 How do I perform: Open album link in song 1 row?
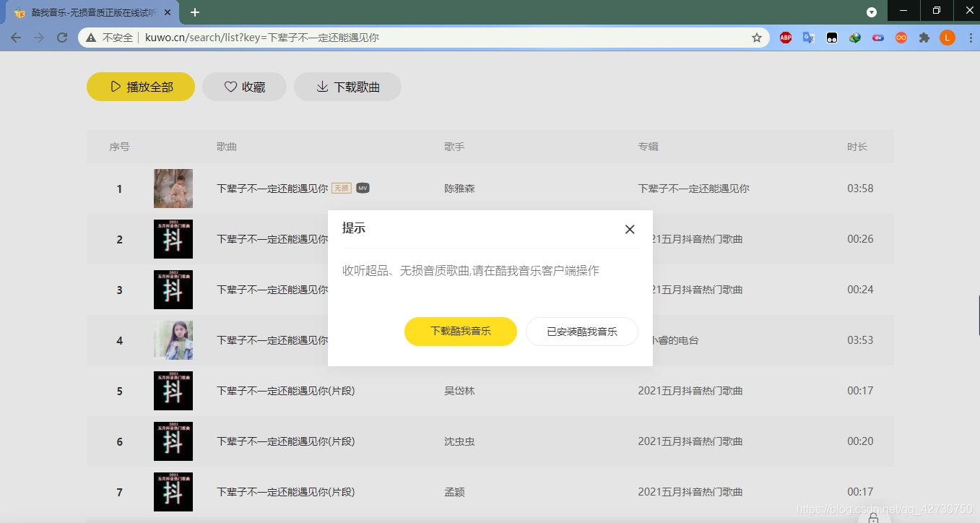click(x=694, y=189)
